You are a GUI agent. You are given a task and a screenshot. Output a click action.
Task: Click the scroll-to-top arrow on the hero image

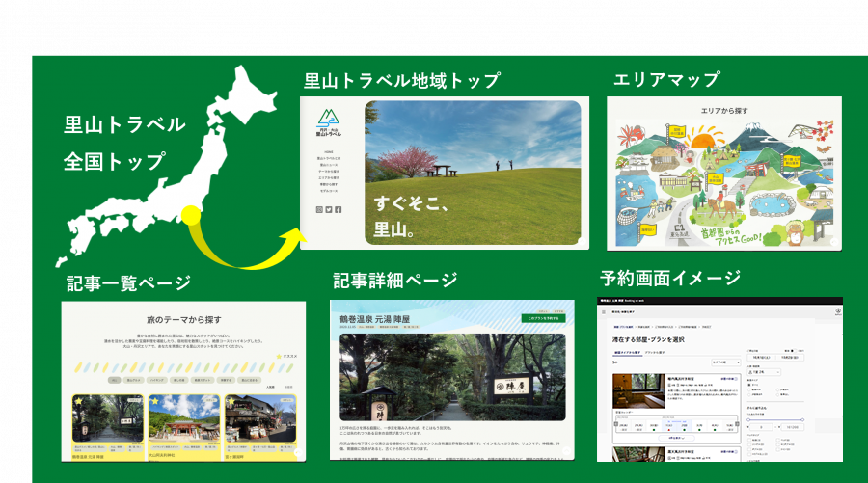tap(582, 241)
